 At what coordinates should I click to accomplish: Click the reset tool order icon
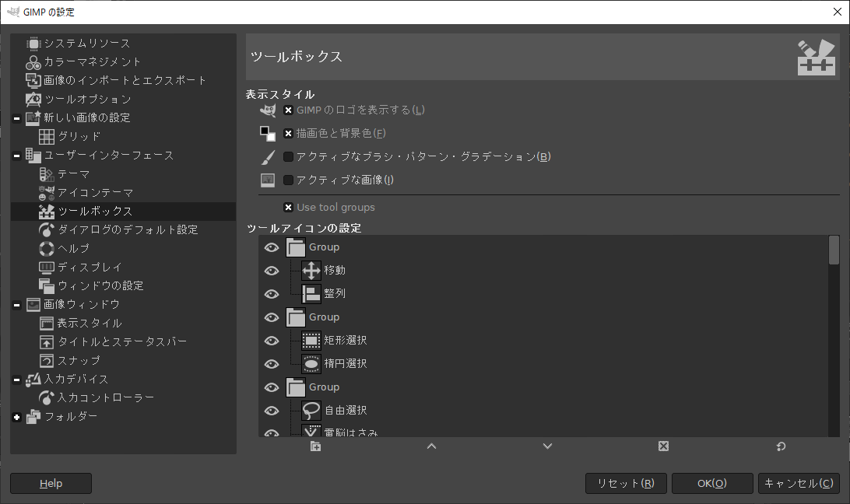779,446
